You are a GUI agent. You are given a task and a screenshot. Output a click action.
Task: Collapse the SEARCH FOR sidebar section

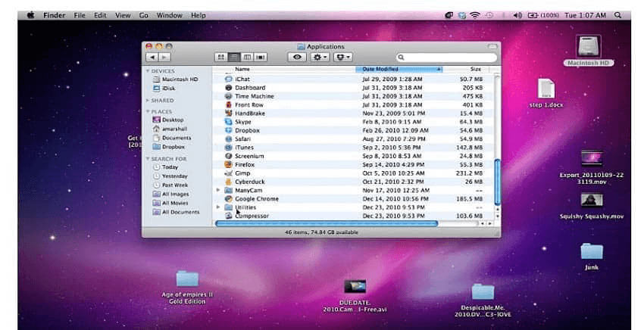[148, 158]
